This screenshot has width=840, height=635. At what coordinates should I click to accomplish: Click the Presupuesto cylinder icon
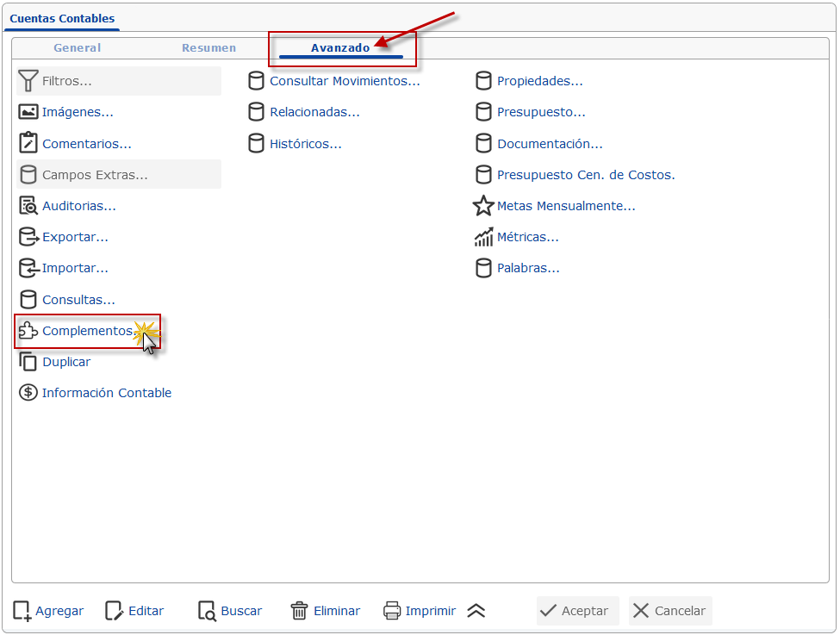pos(483,112)
